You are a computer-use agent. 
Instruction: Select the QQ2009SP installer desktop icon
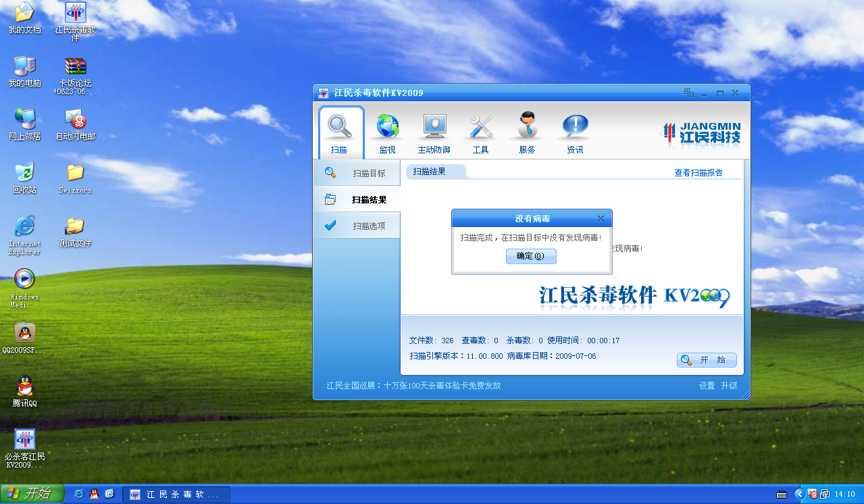point(24,338)
